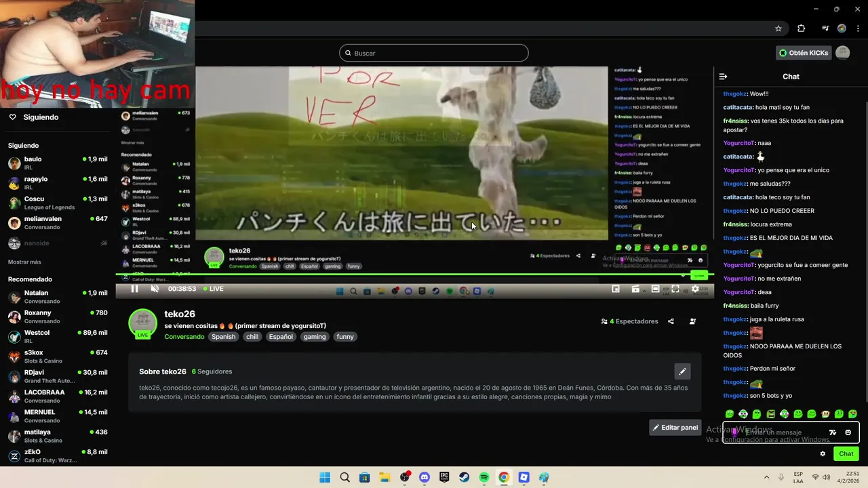This screenshot has width=868, height=488.
Task: Expand the following list with Mostrar más
Action: point(24,262)
